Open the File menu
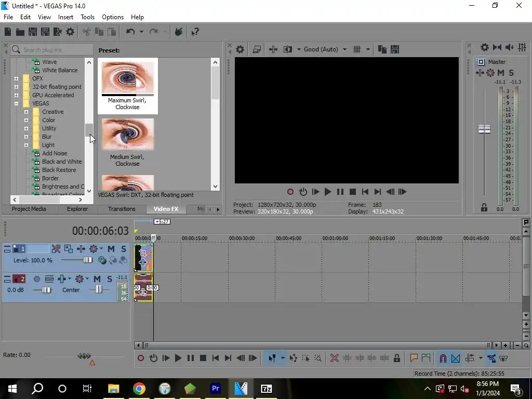This screenshot has height=399, width=532. tap(8, 17)
